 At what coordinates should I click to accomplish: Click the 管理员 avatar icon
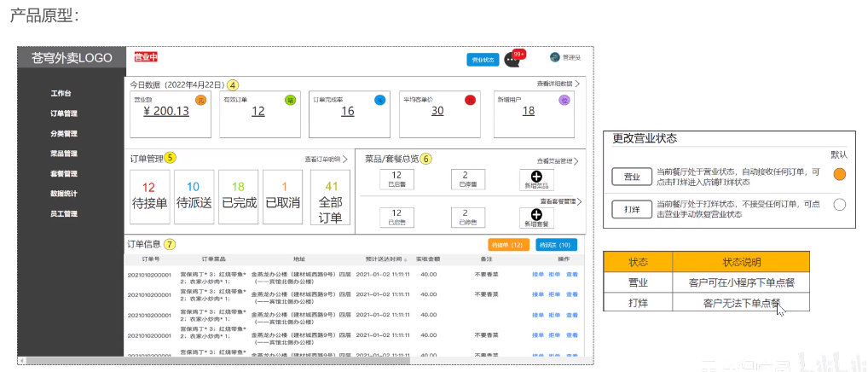point(554,57)
